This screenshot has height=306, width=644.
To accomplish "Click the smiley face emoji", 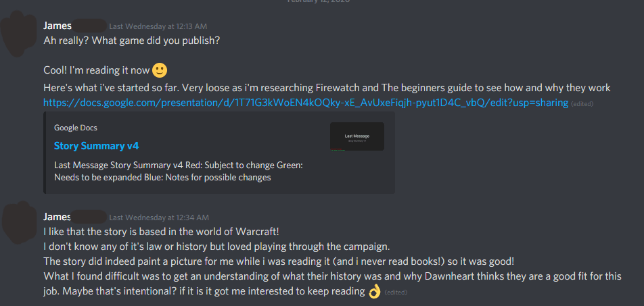I will pyautogui.click(x=160, y=70).
